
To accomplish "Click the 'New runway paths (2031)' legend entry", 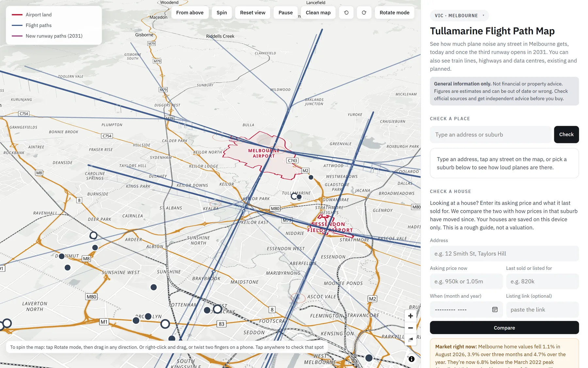I will [x=47, y=36].
